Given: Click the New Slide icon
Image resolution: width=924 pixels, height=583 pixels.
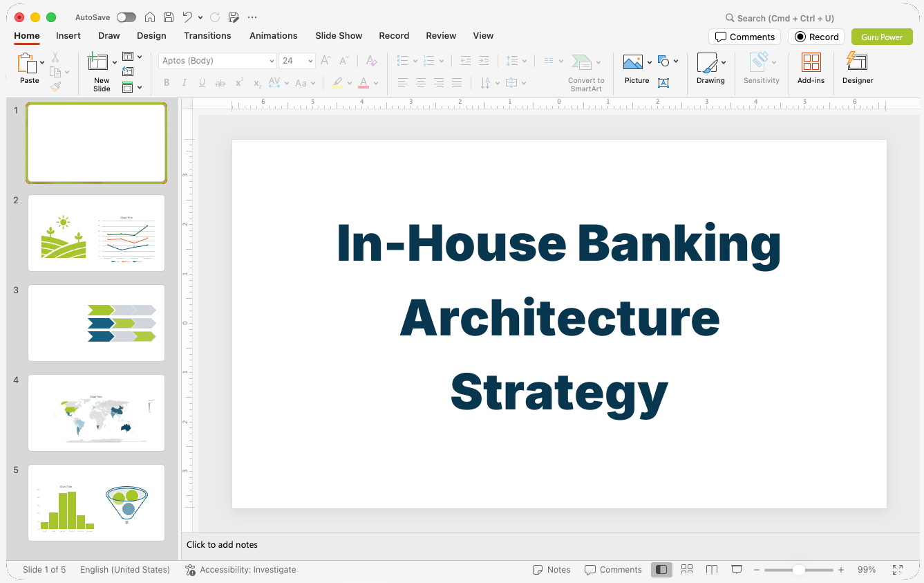Looking at the screenshot, I should pos(99,62).
